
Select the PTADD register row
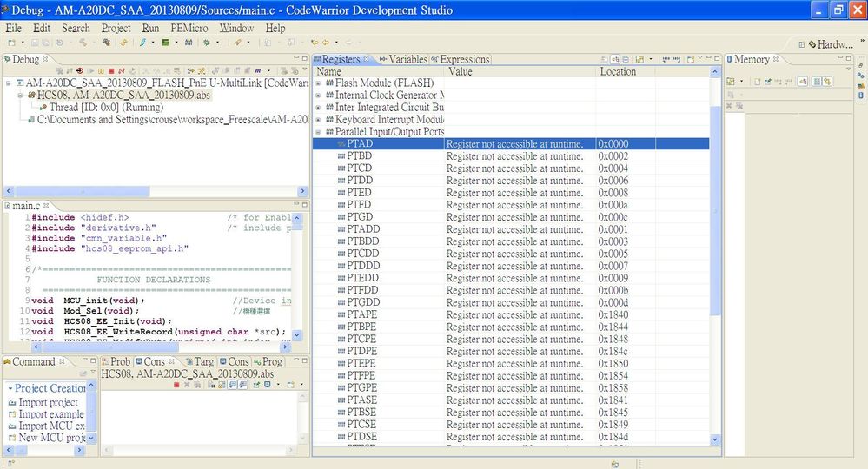[x=511, y=229]
